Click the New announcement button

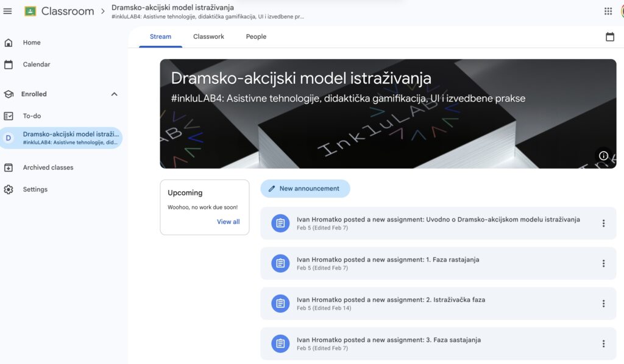(x=305, y=189)
